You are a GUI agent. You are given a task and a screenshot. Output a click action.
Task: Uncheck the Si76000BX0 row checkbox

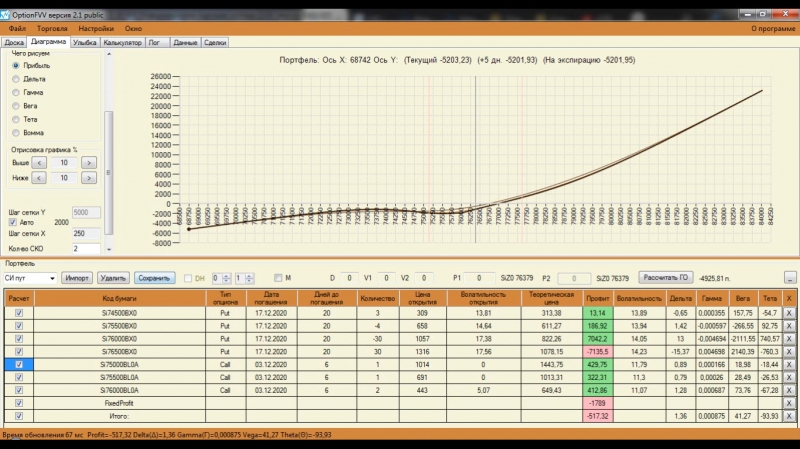19,339
